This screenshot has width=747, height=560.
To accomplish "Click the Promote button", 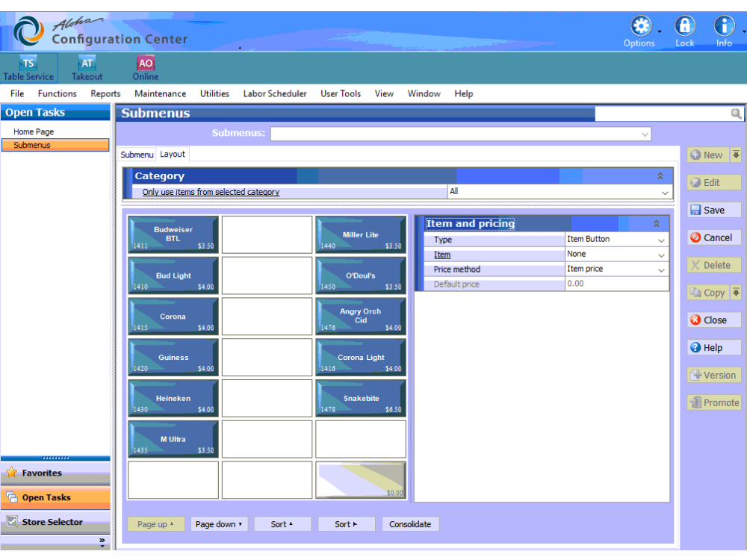I will click(713, 403).
